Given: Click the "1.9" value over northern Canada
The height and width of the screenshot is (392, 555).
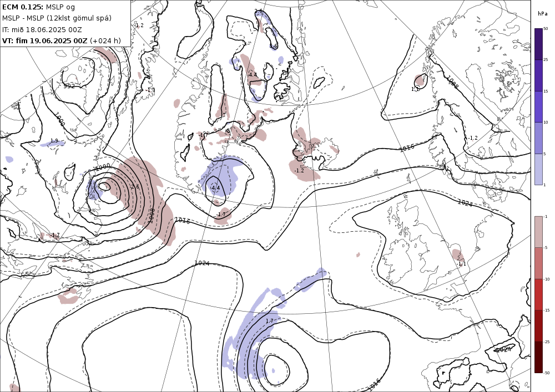Looking at the screenshot, I should coord(54,141).
